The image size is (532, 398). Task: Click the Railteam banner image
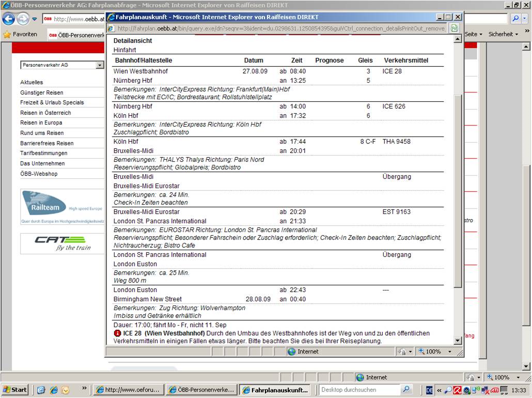click(x=62, y=207)
